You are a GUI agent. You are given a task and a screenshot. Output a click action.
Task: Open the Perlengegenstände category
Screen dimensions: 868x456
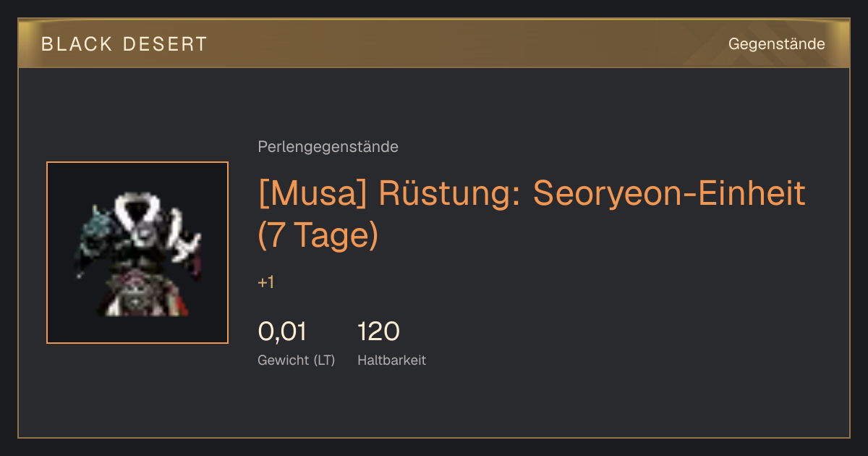coord(328,147)
